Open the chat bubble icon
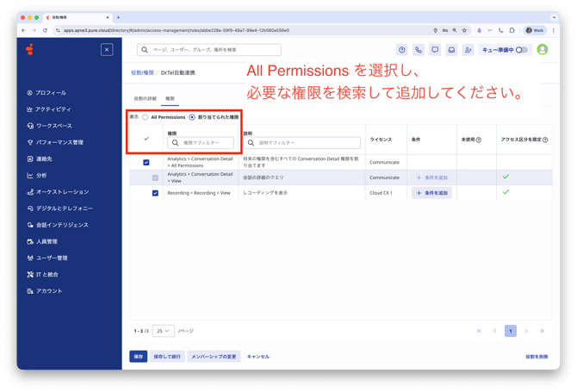The image size is (577, 392). pos(435,50)
